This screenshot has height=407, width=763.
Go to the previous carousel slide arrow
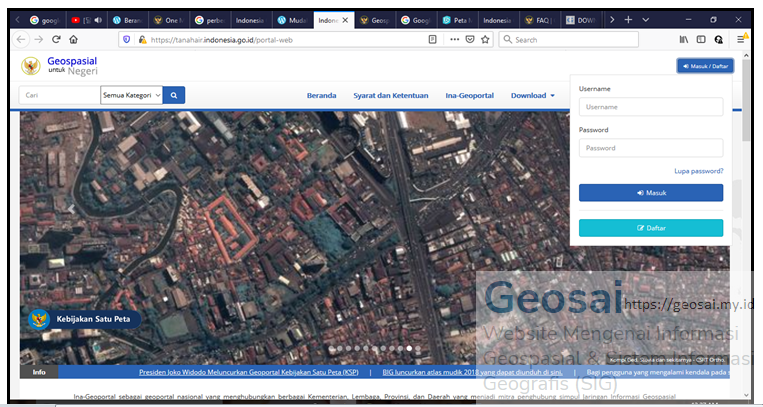pyautogui.click(x=71, y=209)
